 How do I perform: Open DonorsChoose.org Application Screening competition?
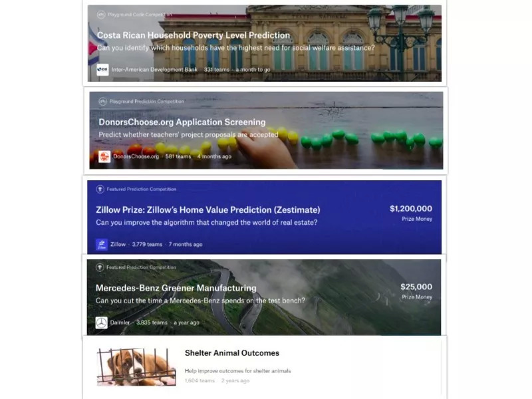coord(182,122)
